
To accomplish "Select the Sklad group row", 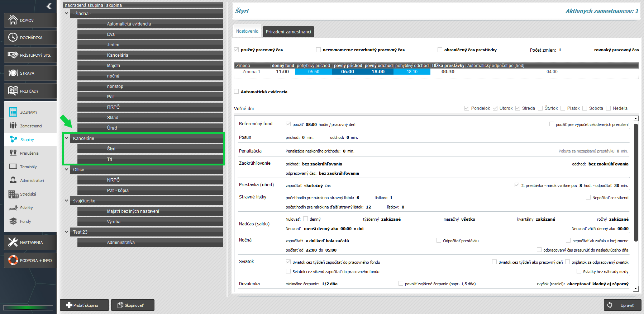I will click(x=150, y=117).
